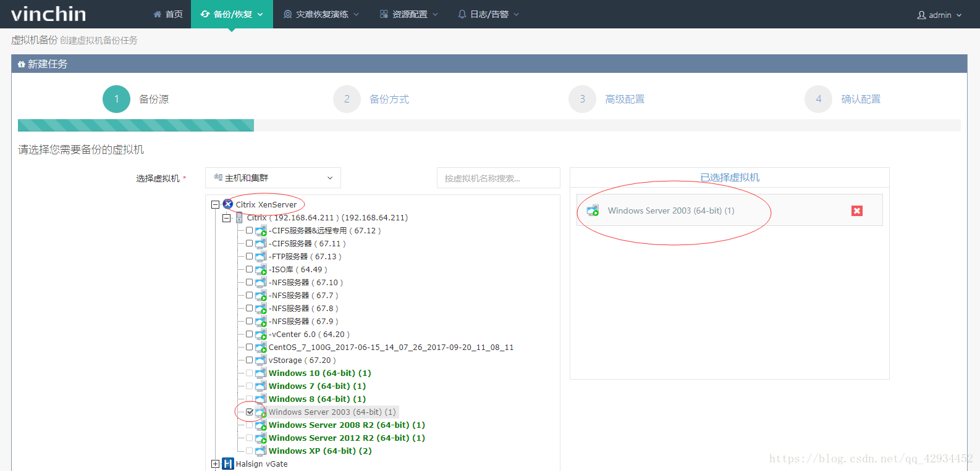Enable checkbox for vStorage (67.20)
Screen dimensions: 980x471
pyautogui.click(x=250, y=360)
